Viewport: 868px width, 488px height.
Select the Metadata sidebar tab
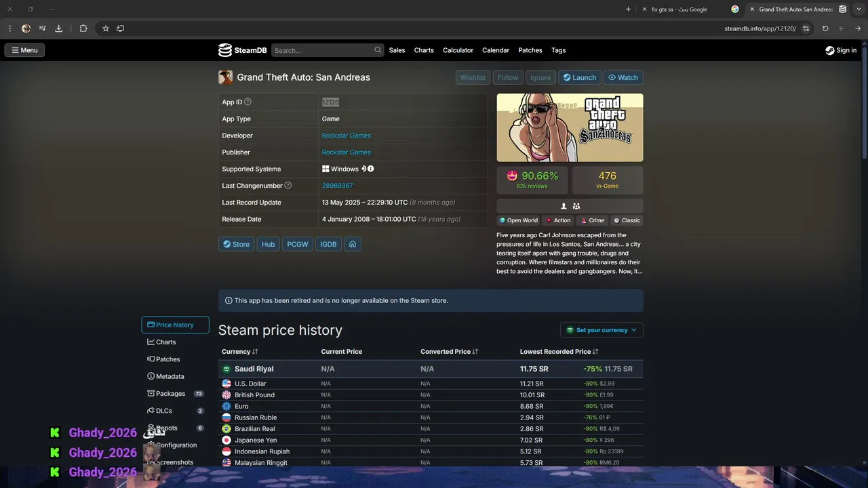point(175,376)
